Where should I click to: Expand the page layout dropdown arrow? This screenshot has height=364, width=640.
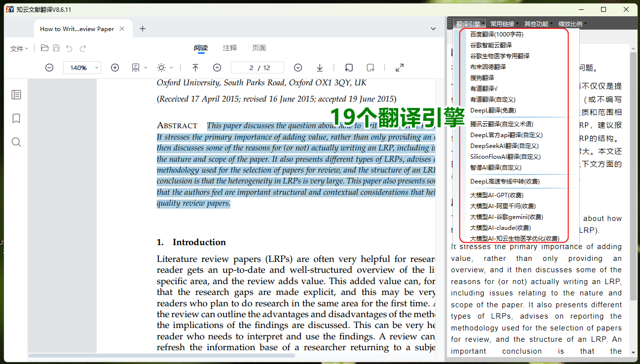[x=146, y=68]
